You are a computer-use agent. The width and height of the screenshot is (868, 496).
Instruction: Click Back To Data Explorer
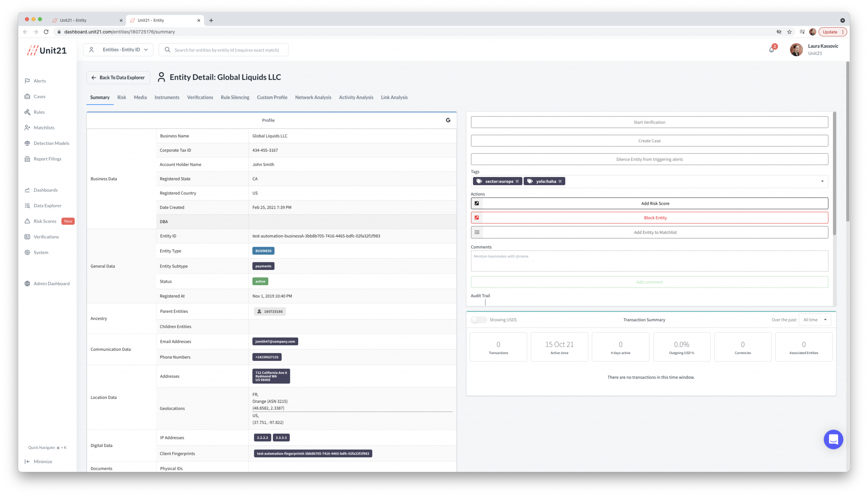coord(118,78)
